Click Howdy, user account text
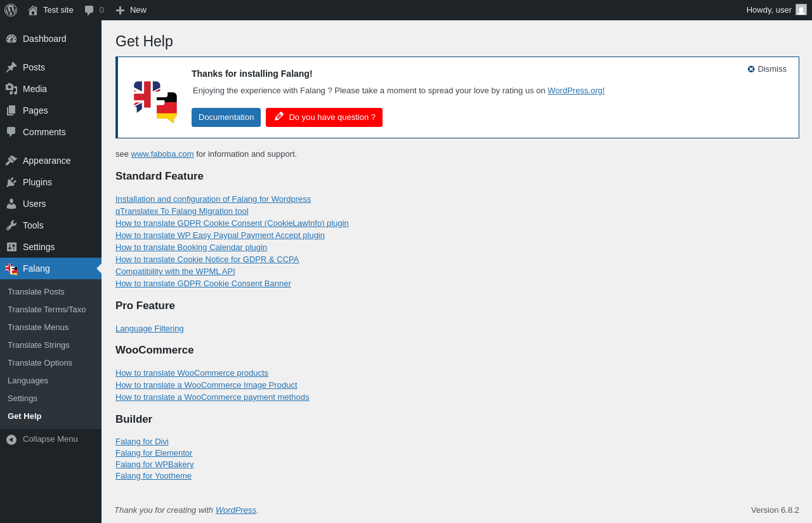 [769, 10]
